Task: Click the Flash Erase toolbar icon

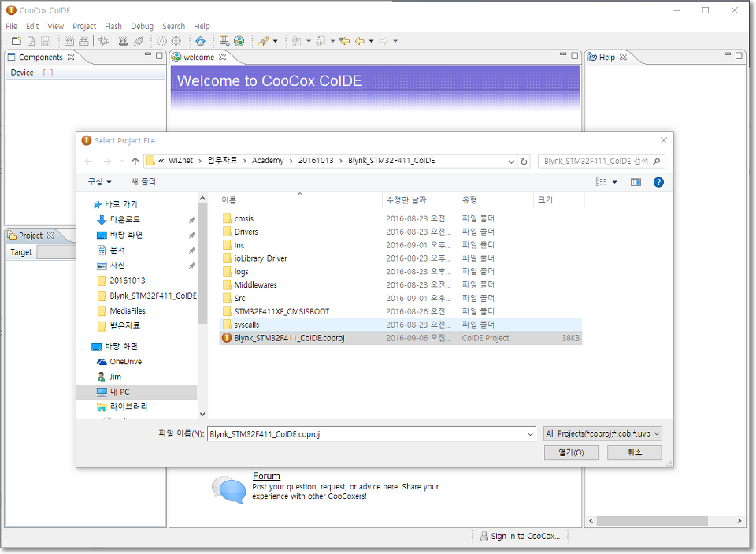Action: click(139, 41)
